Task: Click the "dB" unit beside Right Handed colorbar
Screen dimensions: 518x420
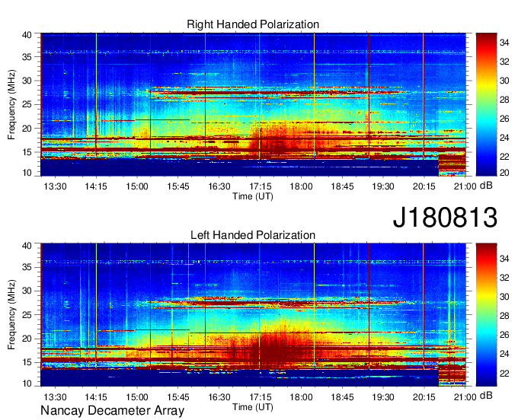Action: (486, 186)
